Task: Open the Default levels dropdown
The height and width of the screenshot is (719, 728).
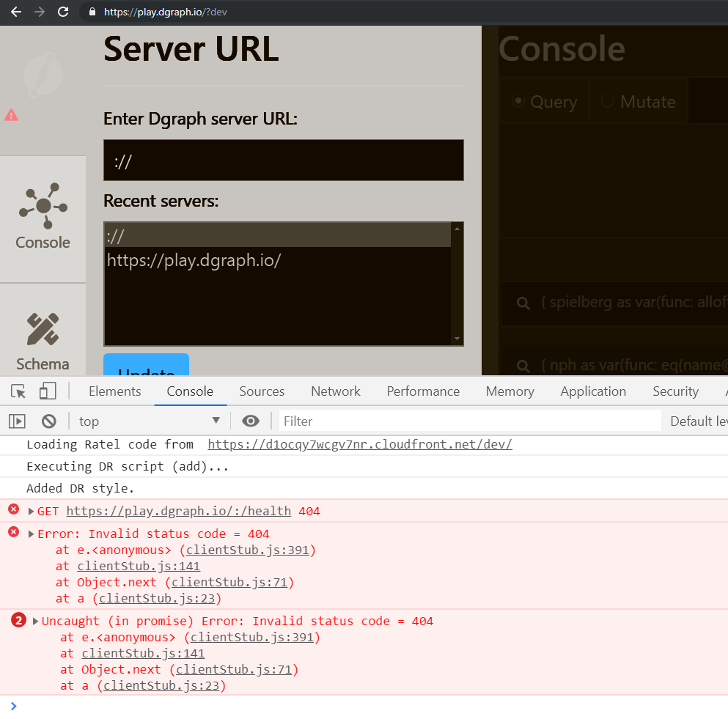Action: tap(699, 421)
